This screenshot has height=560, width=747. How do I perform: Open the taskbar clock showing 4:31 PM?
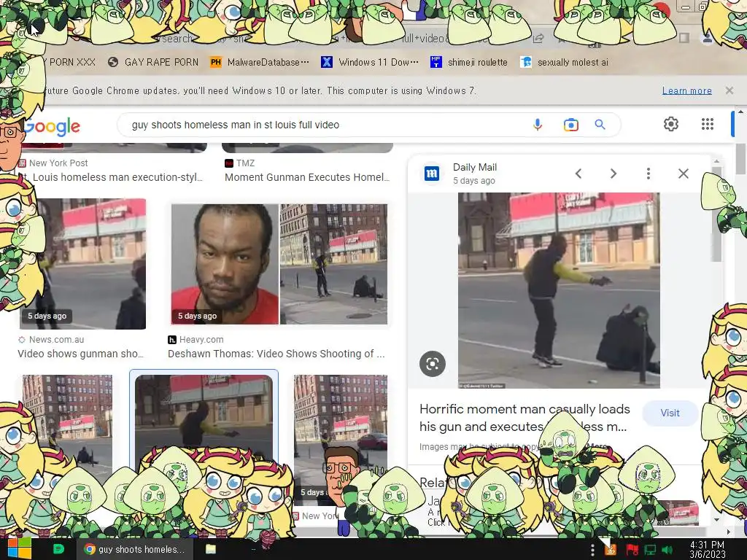708,549
